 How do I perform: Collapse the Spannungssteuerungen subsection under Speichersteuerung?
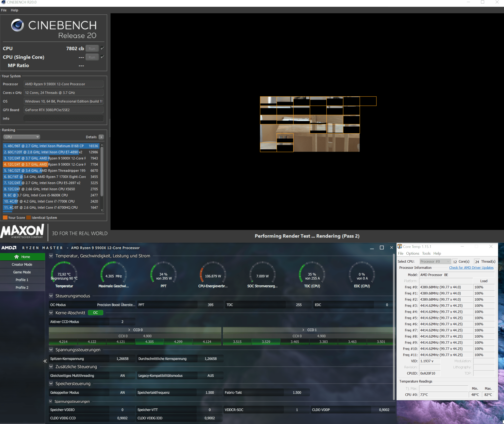51,401
